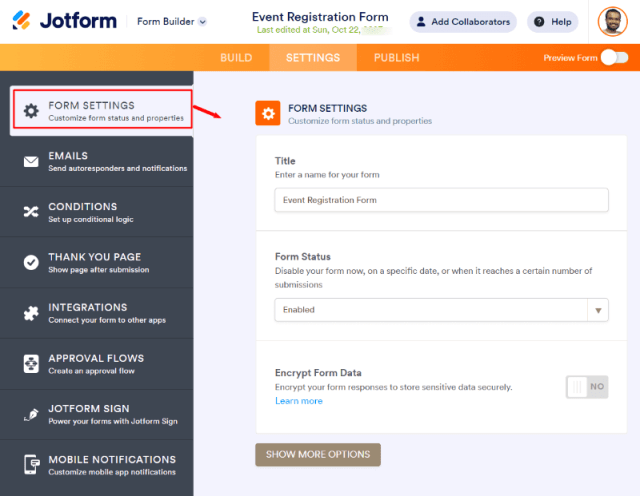Image resolution: width=640 pixels, height=496 pixels.
Task: Open the CONDITIONS settings section
Action: 97,212
